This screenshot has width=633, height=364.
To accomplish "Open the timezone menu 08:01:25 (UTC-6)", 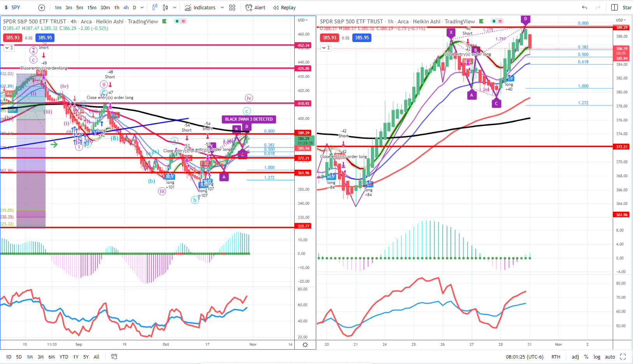I will (524, 357).
